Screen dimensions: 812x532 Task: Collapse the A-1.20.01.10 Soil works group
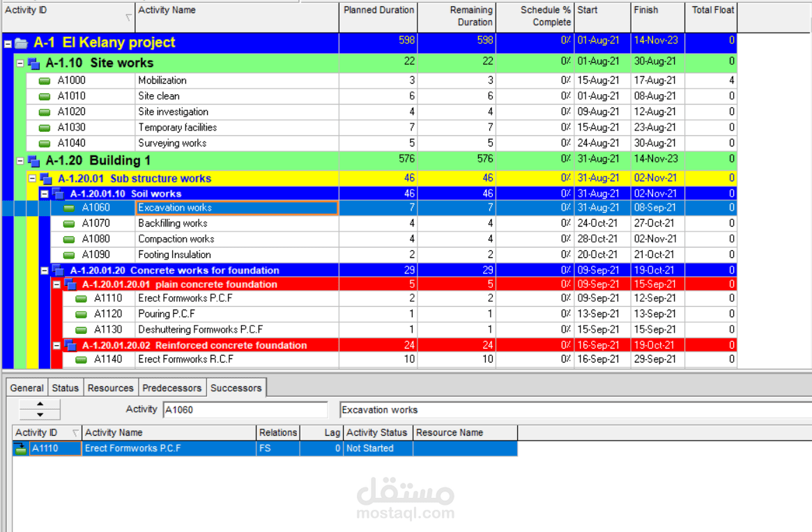click(x=45, y=195)
